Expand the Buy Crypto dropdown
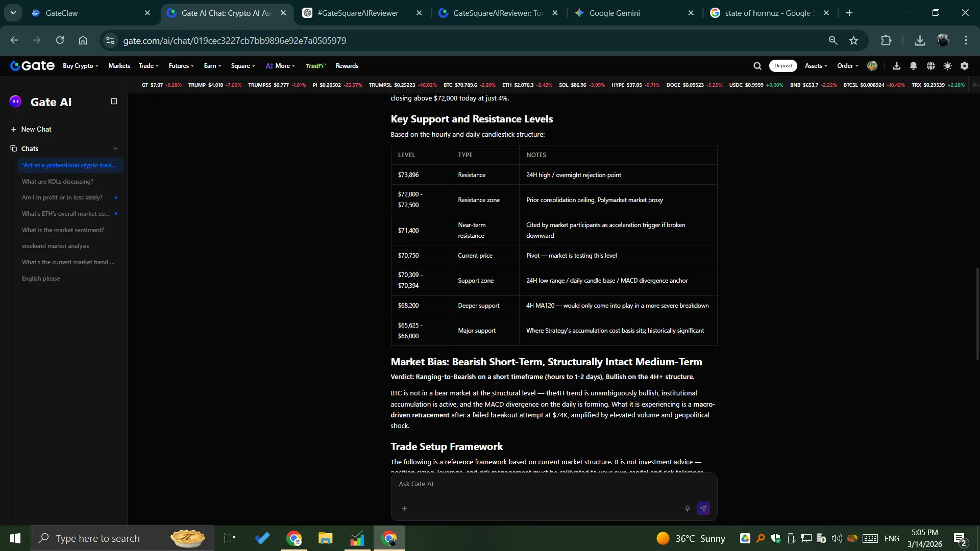This screenshot has height=551, width=980. pos(80,66)
